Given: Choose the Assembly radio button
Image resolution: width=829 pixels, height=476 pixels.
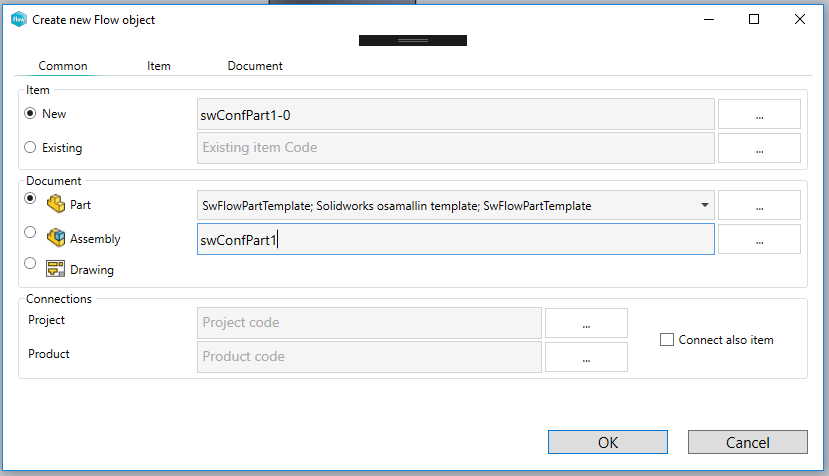Looking at the screenshot, I should [x=30, y=233].
